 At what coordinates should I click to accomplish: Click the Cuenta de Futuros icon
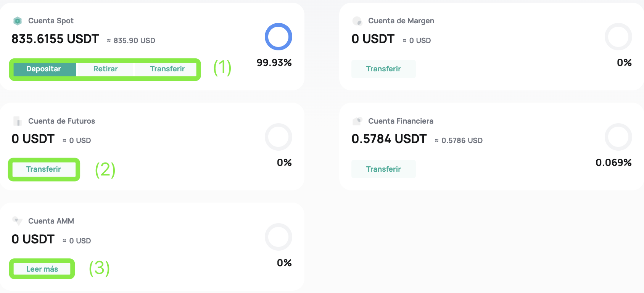18,121
